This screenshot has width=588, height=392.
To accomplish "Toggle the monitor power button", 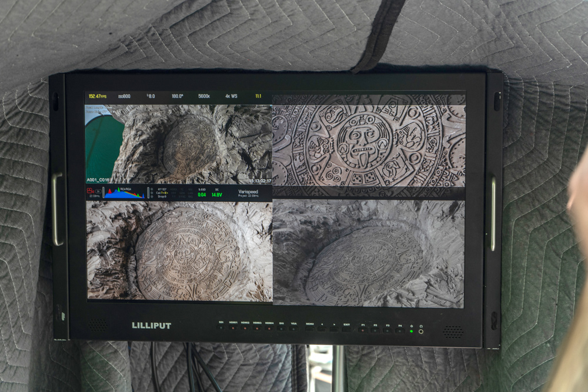I will click(412, 331).
